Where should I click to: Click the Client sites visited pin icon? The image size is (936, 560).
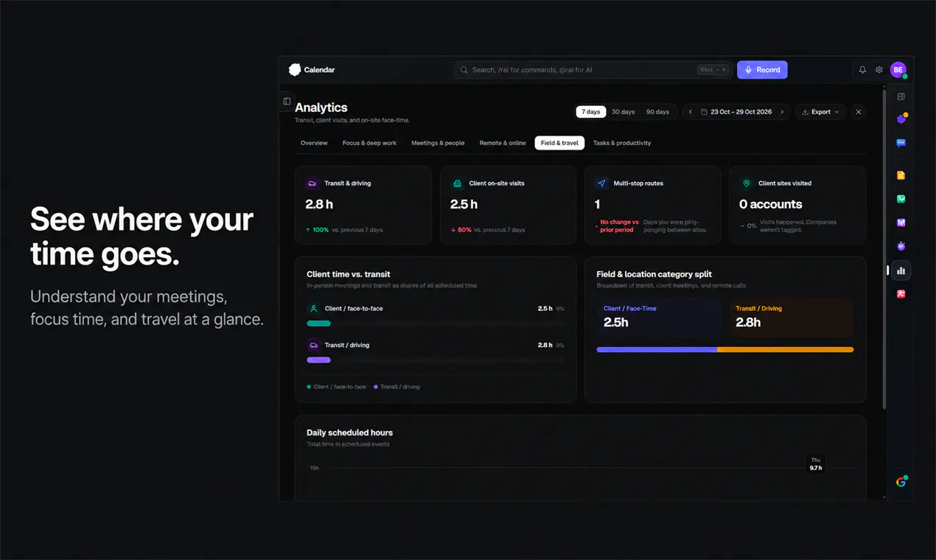coord(746,183)
